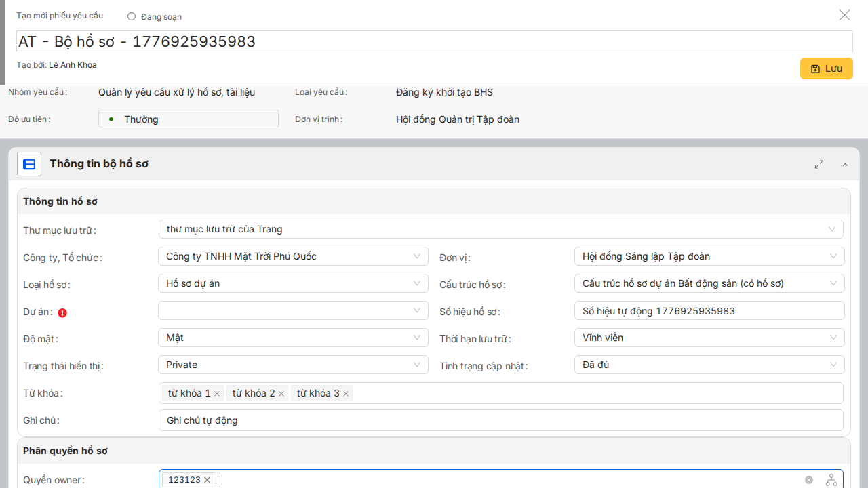This screenshot has width=868, height=488.
Task: Remove the từ khóa 3 tag
Action: 346,394
